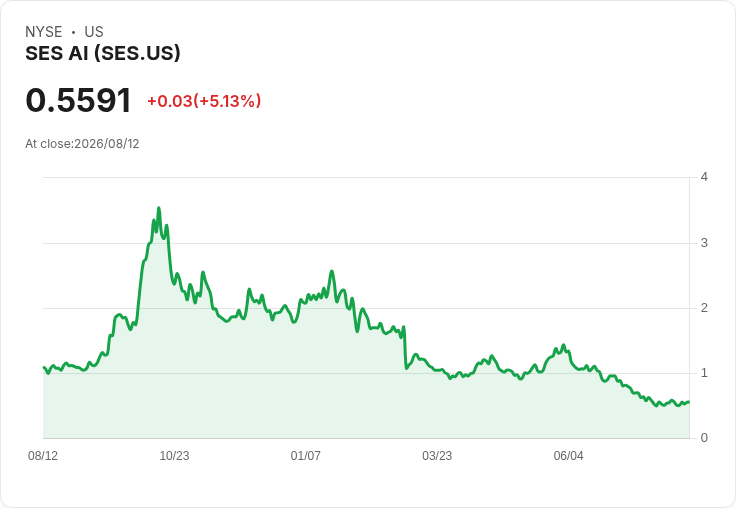
Task: Click the SES AI (SES.US) stock title
Action: 102,53
